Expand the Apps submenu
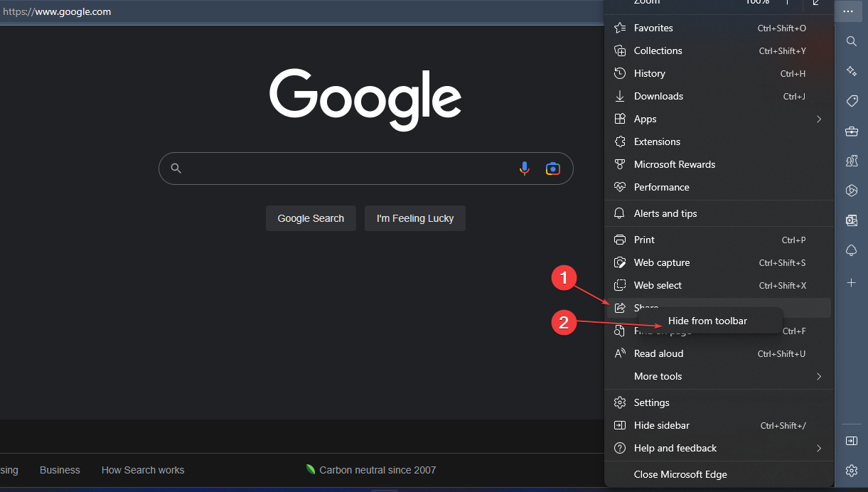Screen dimensions: 868x492 [x=718, y=119]
